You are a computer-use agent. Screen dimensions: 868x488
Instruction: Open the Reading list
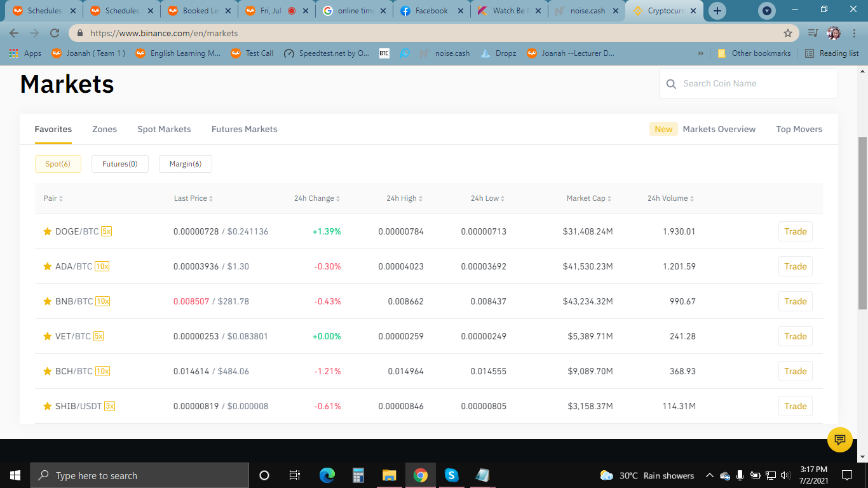[x=832, y=53]
